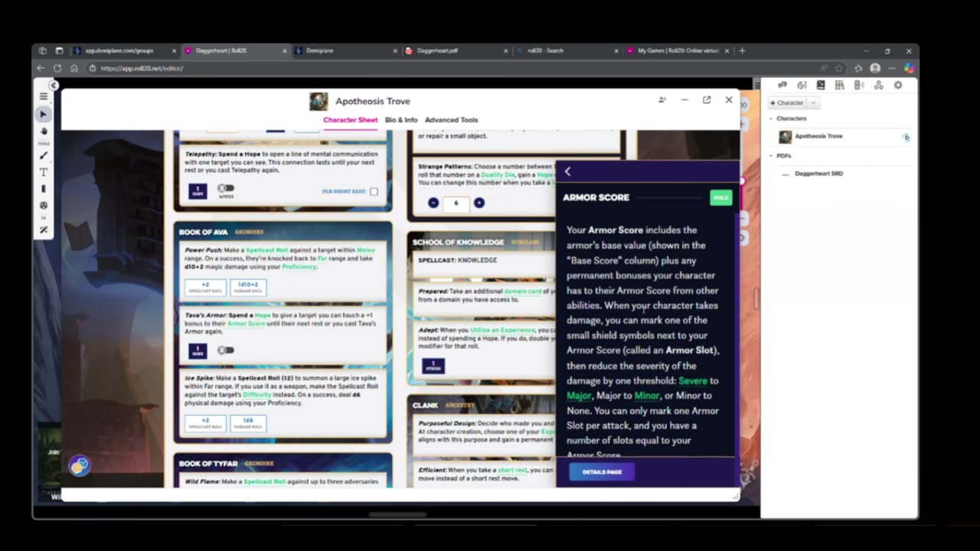Click the Apotheosis Trove sheet portrait
The width and height of the screenshot is (980, 551).
pyautogui.click(x=318, y=101)
